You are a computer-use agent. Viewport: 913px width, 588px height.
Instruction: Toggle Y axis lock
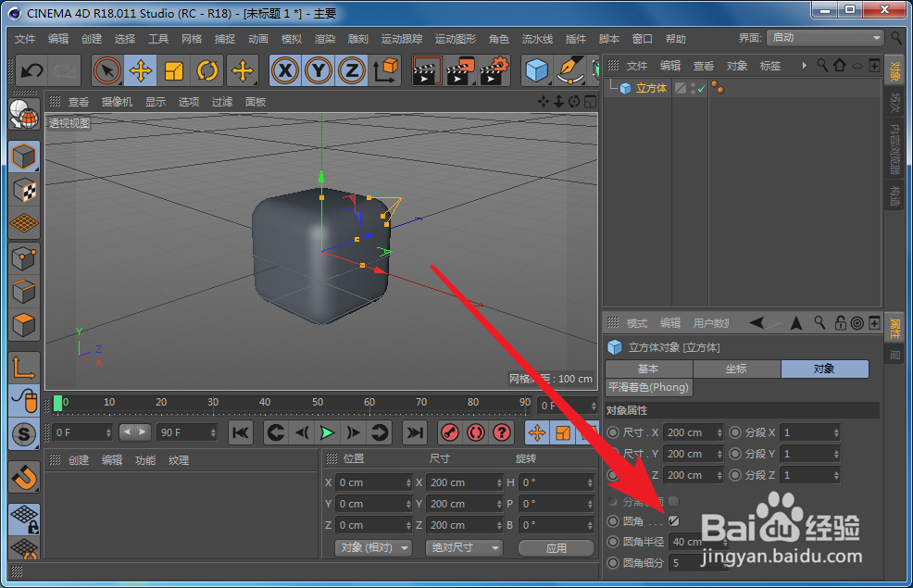[x=319, y=71]
